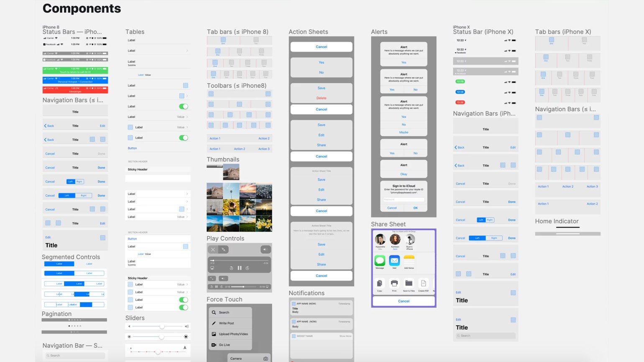
Task: Click the red Delete action sheet button
Action: [x=321, y=98]
